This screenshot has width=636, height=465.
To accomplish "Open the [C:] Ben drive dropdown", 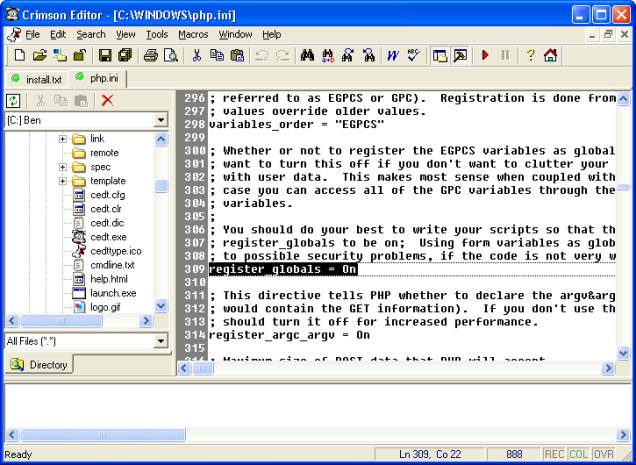I will [161, 120].
